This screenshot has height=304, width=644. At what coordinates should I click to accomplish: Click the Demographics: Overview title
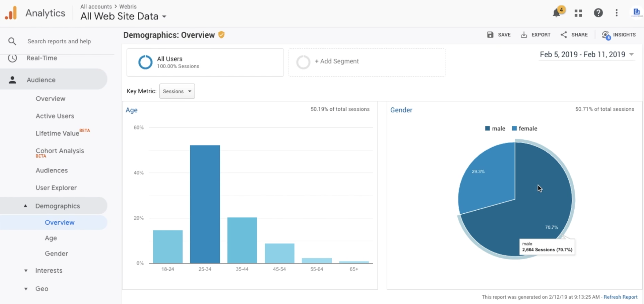coord(169,35)
